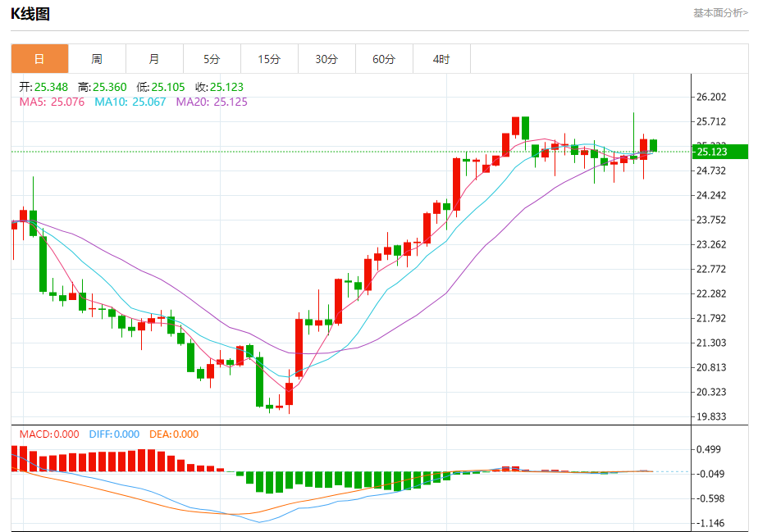Open the 15分 timeframe tab
This screenshot has width=758, height=532.
click(269, 59)
